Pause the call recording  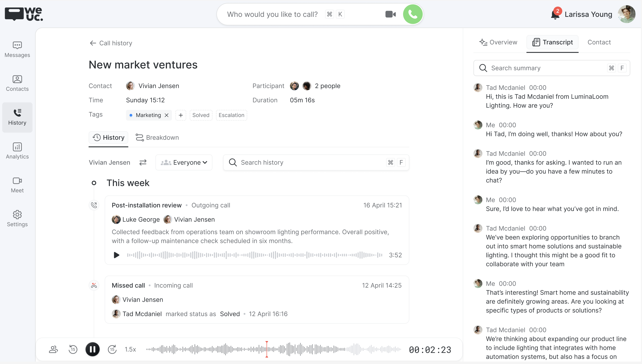pyautogui.click(x=92, y=349)
